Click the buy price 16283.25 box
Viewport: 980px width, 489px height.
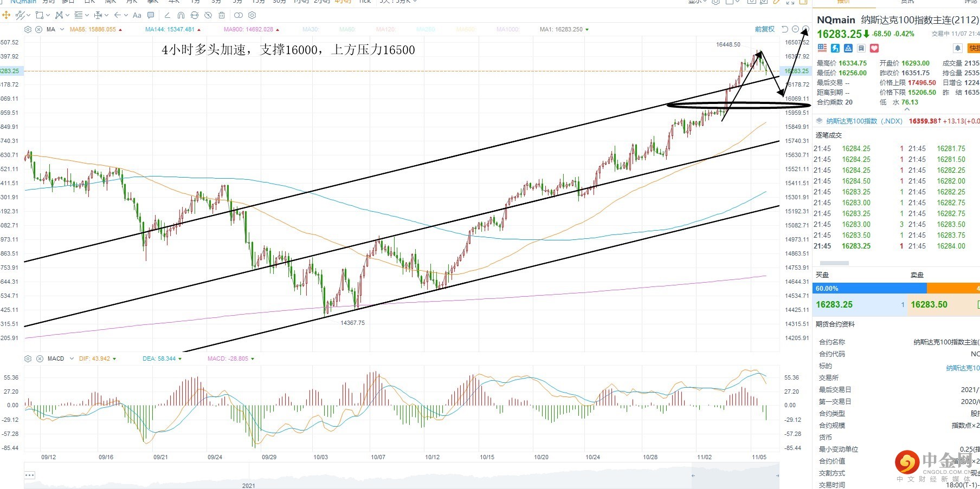[x=860, y=305]
